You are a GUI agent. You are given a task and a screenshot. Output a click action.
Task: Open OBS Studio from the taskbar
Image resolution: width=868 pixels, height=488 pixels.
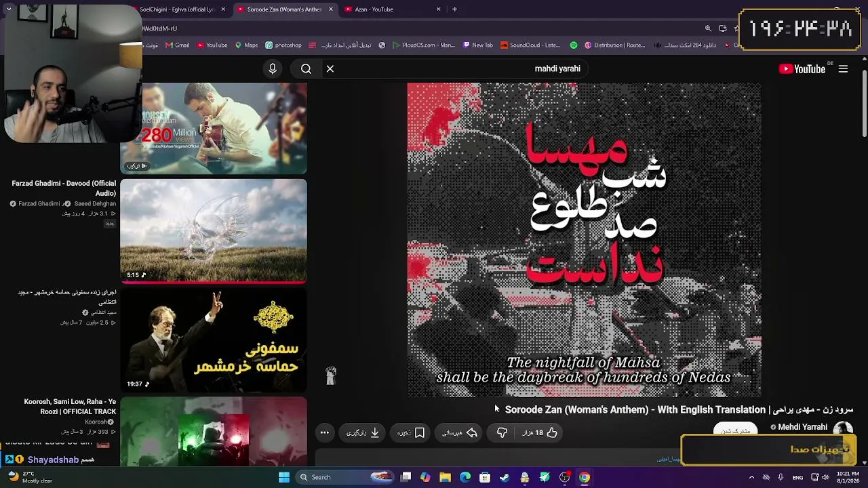pyautogui.click(x=564, y=477)
